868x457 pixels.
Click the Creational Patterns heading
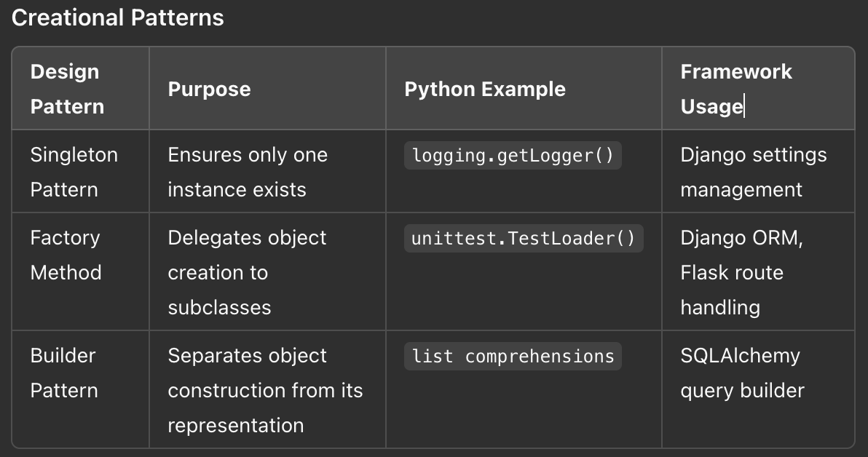[117, 17]
